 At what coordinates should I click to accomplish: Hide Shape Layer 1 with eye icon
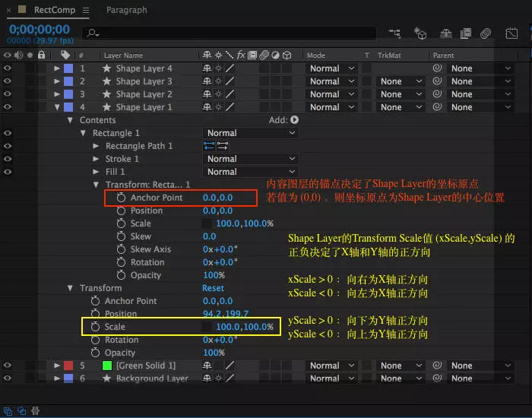click(x=7, y=107)
